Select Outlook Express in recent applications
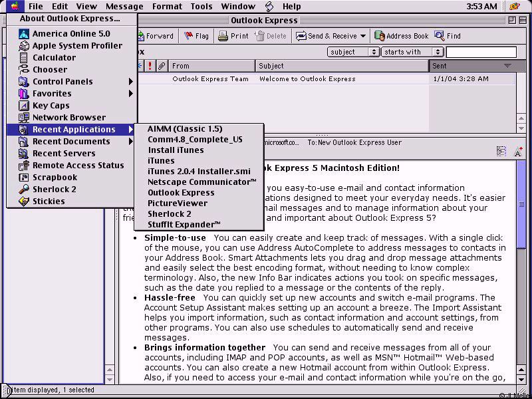Viewport: 532px width, 399px height. (199, 193)
